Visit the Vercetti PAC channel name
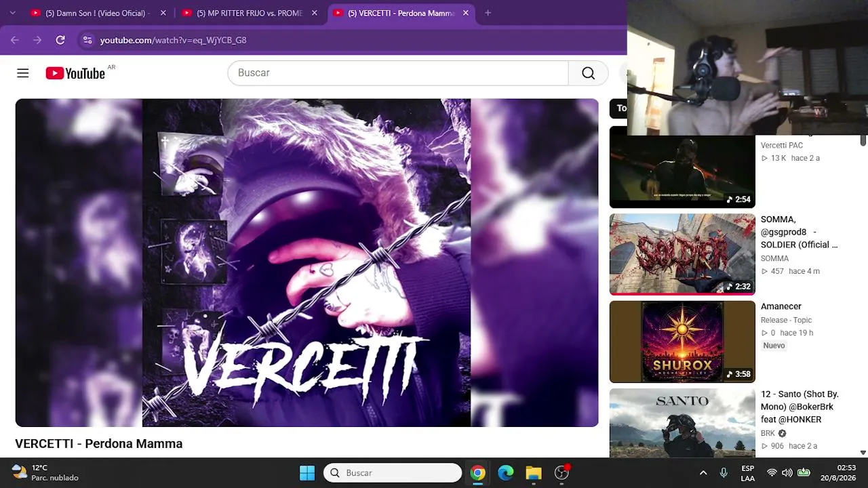The image size is (868, 488). 782,146
